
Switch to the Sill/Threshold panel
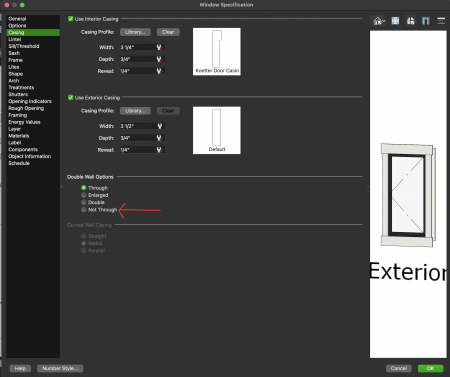[33, 46]
